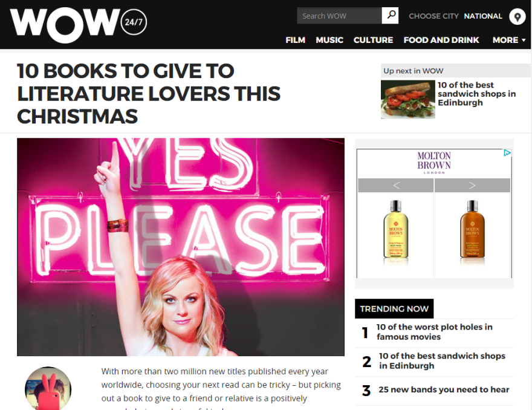Click the author avatar photo

pyautogui.click(x=48, y=388)
